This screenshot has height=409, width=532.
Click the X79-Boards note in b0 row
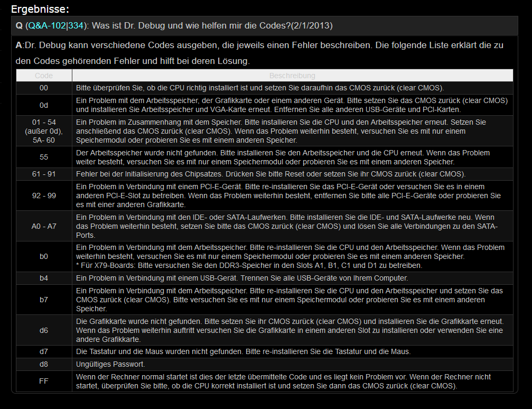point(249,265)
